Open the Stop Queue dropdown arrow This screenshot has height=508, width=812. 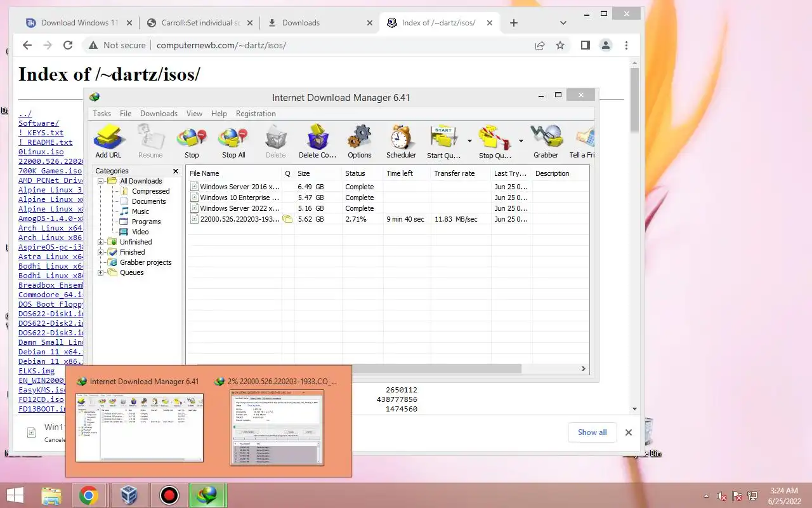point(521,141)
